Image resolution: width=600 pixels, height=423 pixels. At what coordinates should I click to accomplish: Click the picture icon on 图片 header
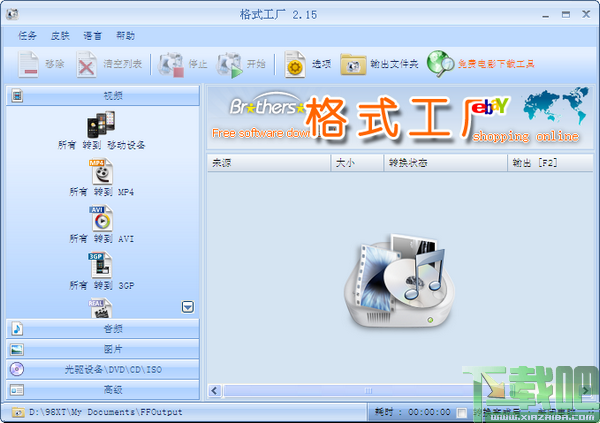tap(17, 349)
